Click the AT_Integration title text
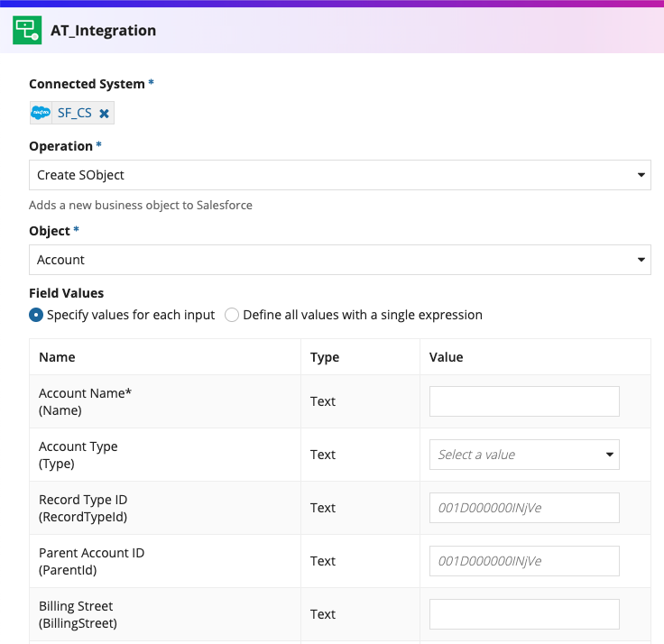The width and height of the screenshot is (664, 644). click(x=104, y=31)
